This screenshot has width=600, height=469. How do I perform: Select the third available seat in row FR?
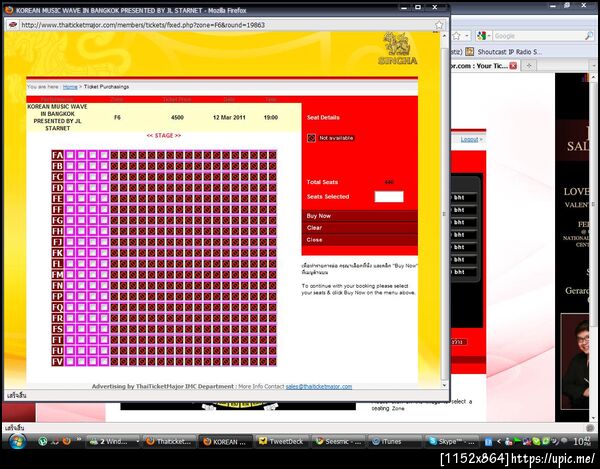(93, 318)
